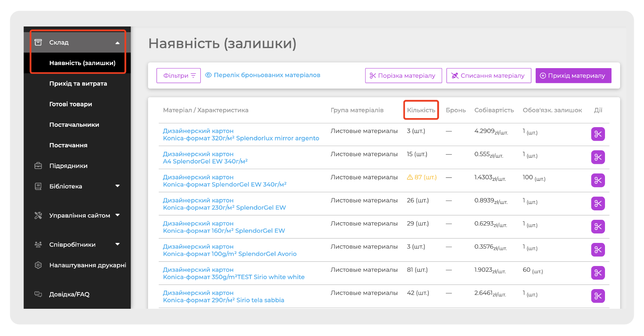This screenshot has height=336, width=644.
Task: Click Обов'язк. залишок column header
Action: click(552, 110)
